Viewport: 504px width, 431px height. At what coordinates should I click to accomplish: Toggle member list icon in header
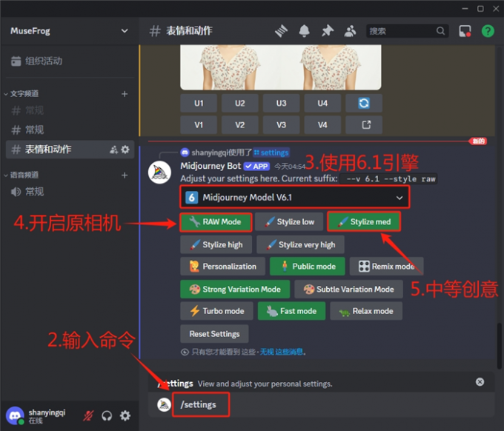tap(350, 31)
